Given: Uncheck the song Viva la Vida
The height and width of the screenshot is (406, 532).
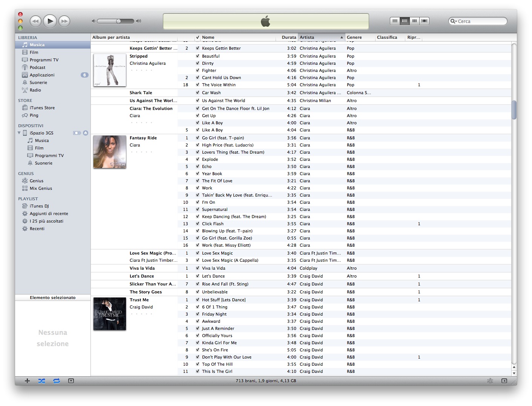Looking at the screenshot, I should pos(198,268).
